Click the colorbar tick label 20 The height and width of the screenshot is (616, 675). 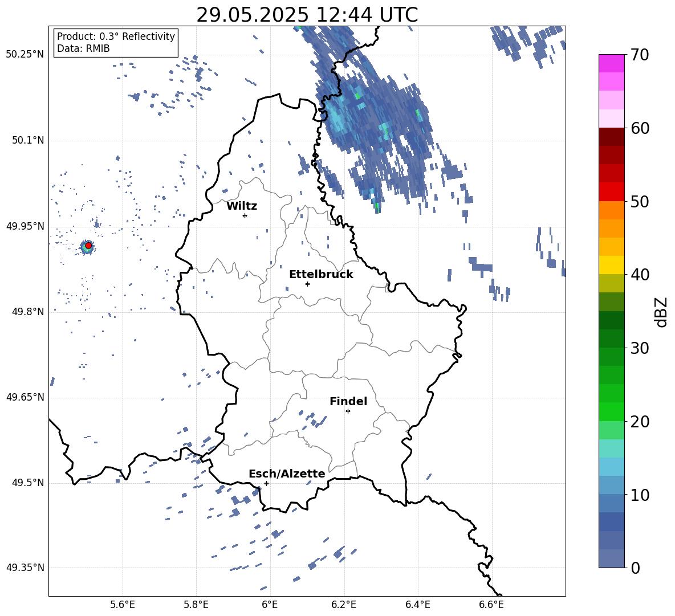640,422
